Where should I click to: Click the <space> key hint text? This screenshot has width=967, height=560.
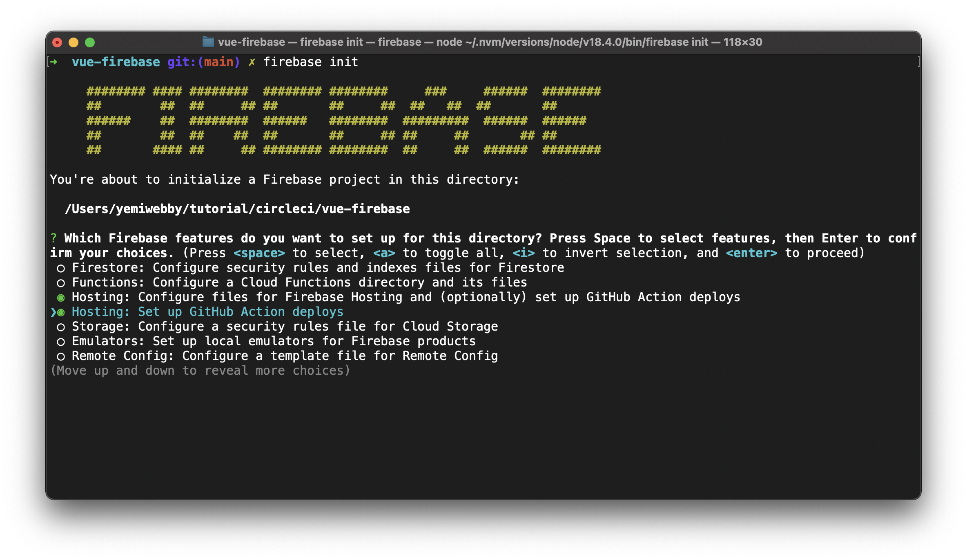(x=259, y=253)
